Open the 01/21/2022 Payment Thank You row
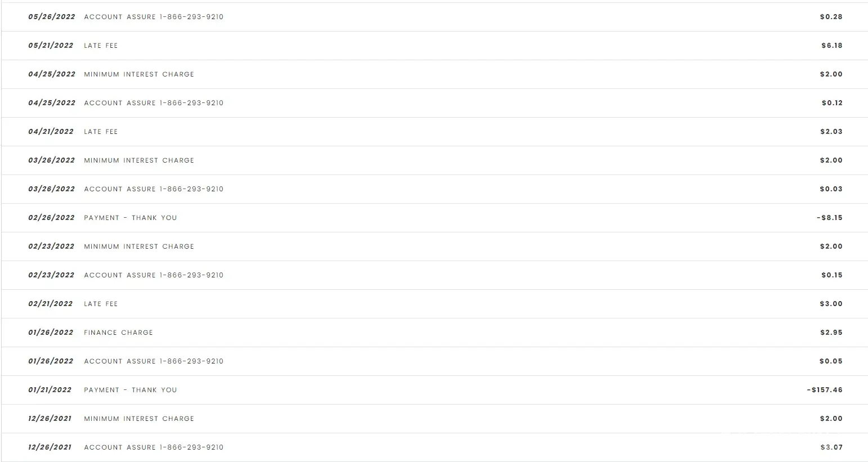868x462 pixels. [x=435, y=390]
